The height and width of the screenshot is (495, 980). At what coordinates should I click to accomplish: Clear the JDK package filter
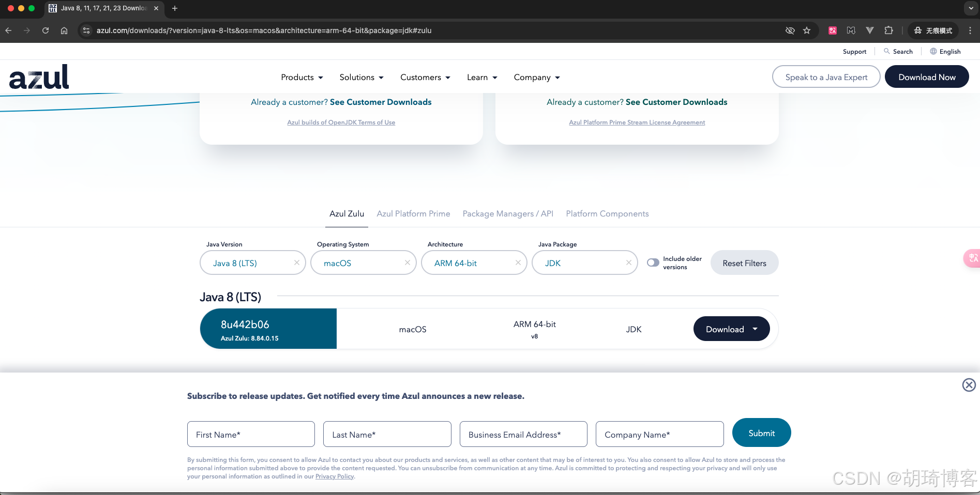click(x=629, y=262)
